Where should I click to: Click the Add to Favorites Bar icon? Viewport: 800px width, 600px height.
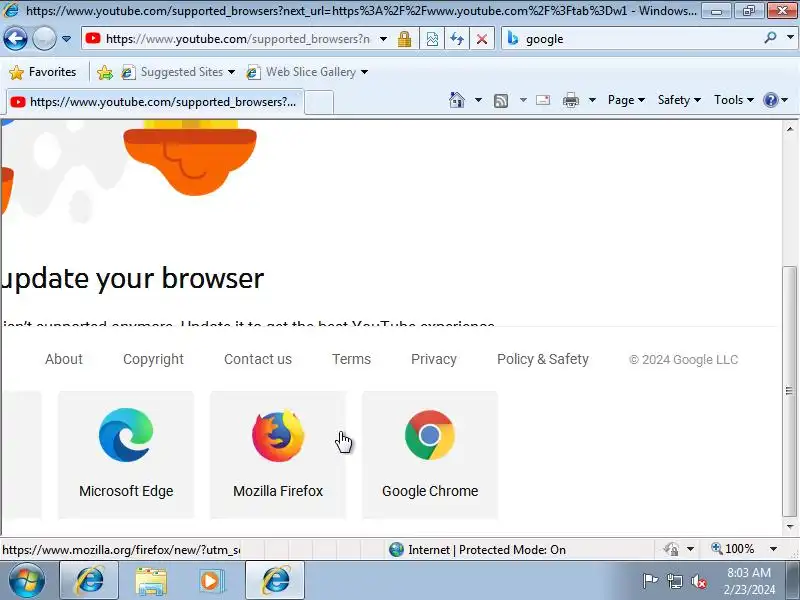point(105,72)
